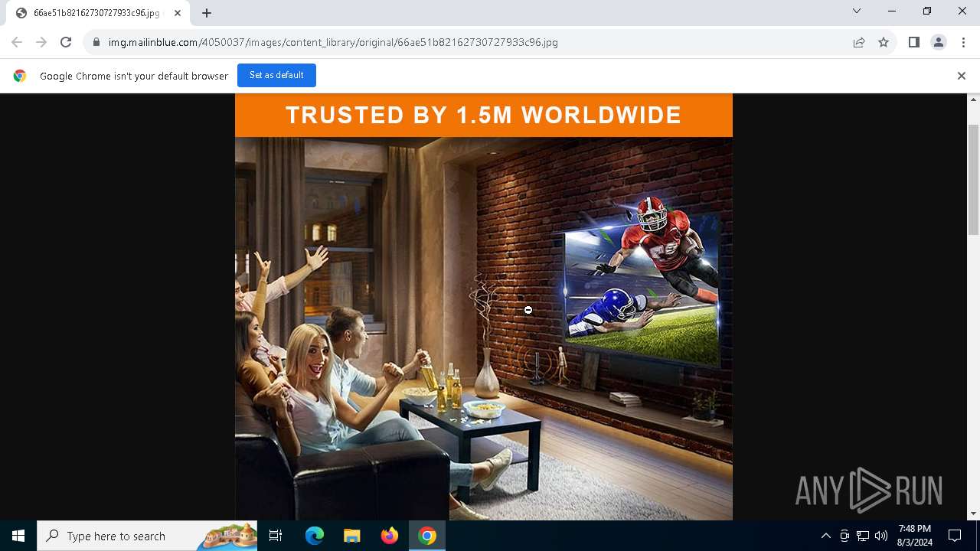Go back using the back arrow

click(x=17, y=43)
